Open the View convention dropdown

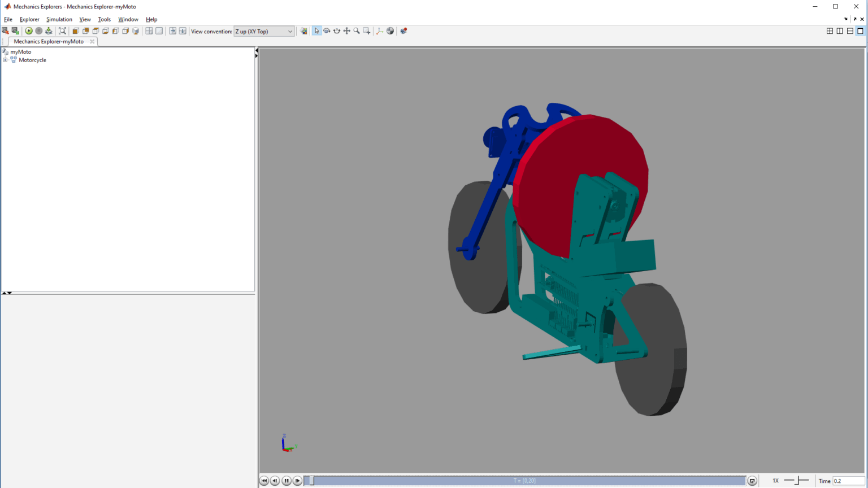[x=264, y=32]
